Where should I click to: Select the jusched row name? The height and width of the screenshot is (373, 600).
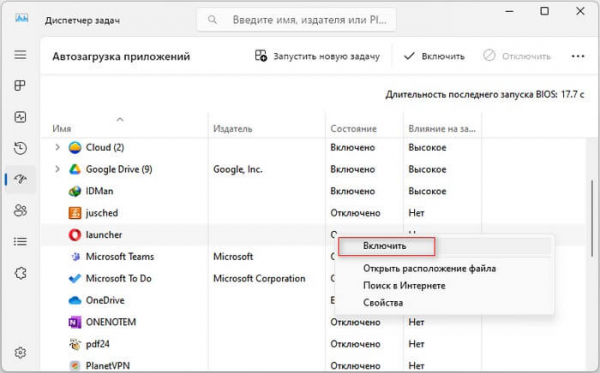(x=102, y=213)
